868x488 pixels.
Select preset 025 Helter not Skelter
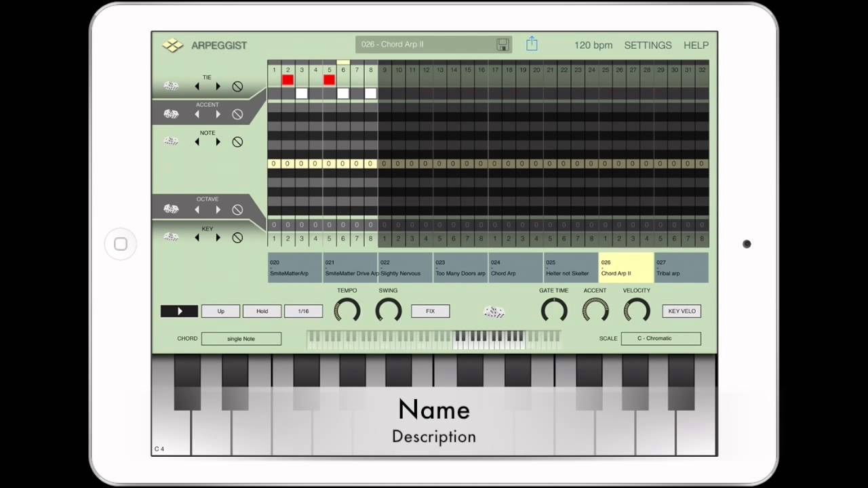571,268
